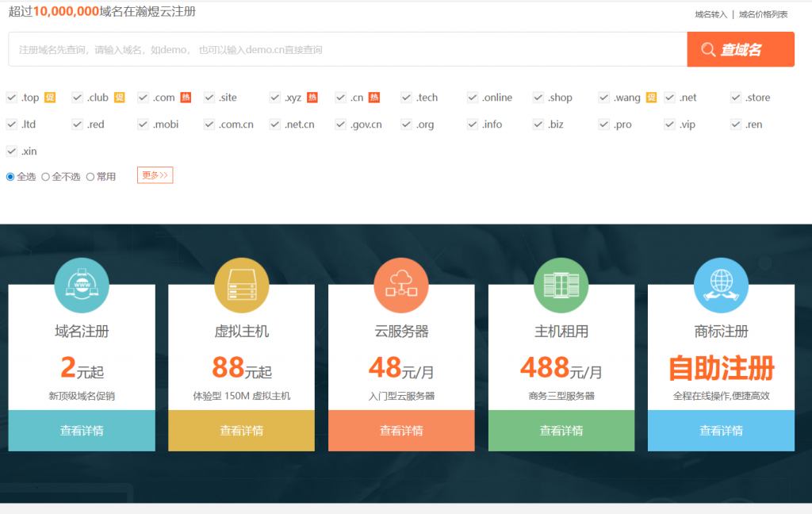Click the cloud server icon
The image size is (812, 514).
coord(401,286)
